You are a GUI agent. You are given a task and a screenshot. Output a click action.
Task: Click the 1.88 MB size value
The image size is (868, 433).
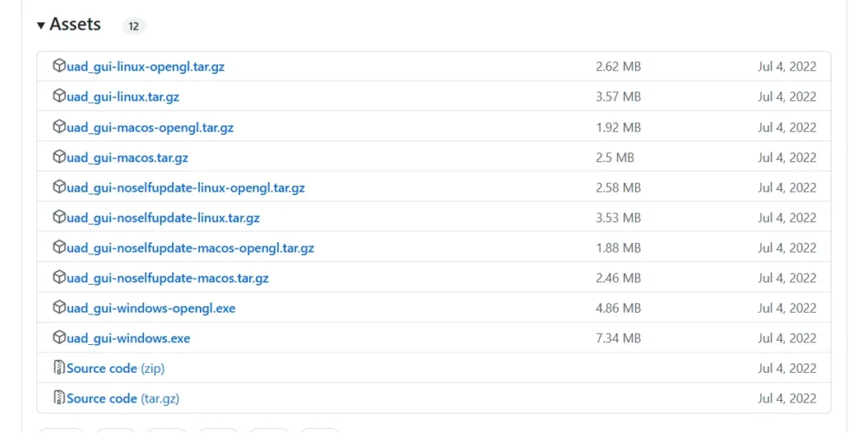click(x=618, y=247)
